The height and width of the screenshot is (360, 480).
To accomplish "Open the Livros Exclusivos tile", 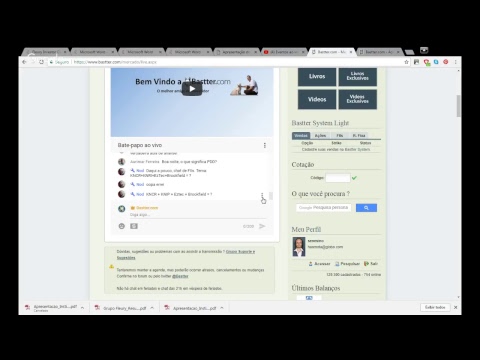I will (x=358, y=76).
